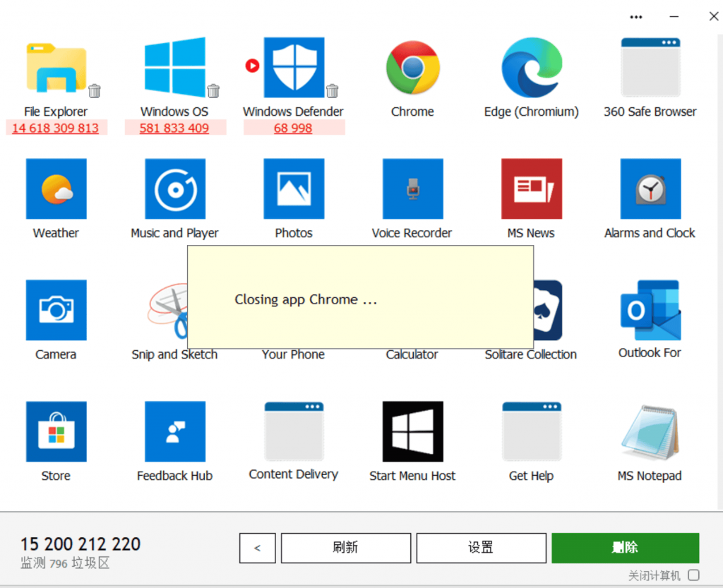The width and height of the screenshot is (723, 588).
Task: Click the Camera app icon
Action: pos(56,310)
